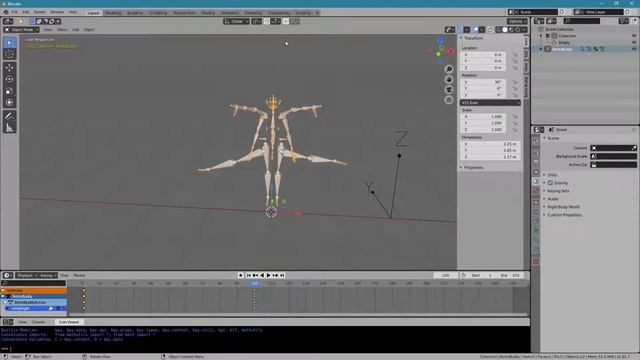Select the Measure tool
This screenshot has width=640, height=360.
[10, 128]
